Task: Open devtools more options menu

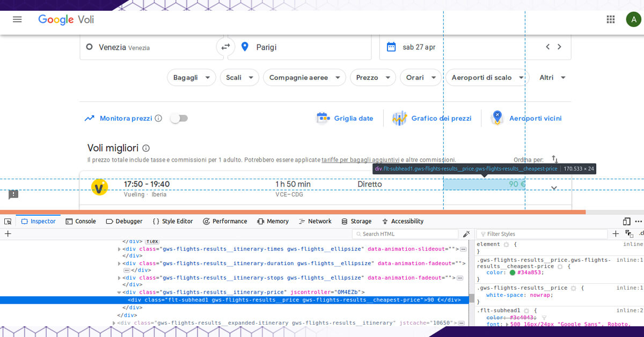Action: pos(638,221)
